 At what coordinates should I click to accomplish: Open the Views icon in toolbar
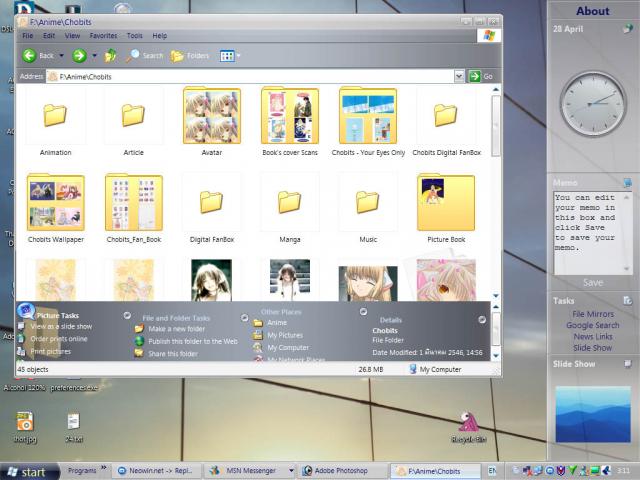(x=227, y=56)
